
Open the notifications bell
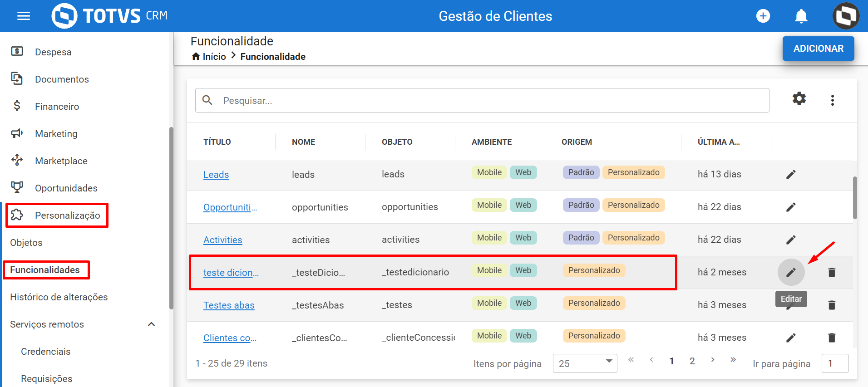(801, 16)
